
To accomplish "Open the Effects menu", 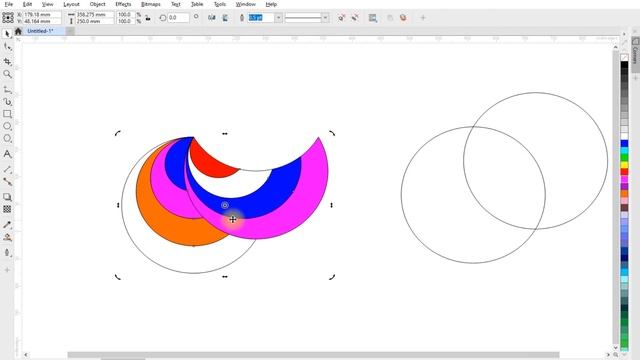I will (123, 4).
